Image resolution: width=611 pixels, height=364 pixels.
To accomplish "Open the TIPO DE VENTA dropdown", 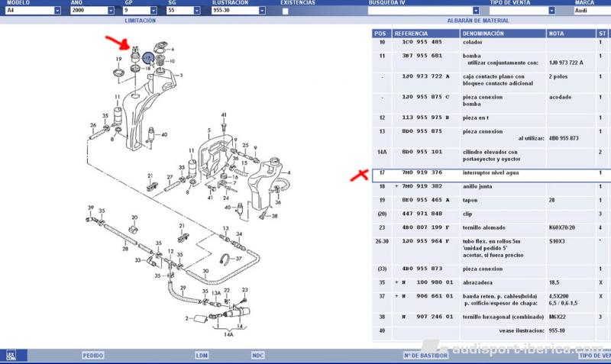I will [x=551, y=11].
